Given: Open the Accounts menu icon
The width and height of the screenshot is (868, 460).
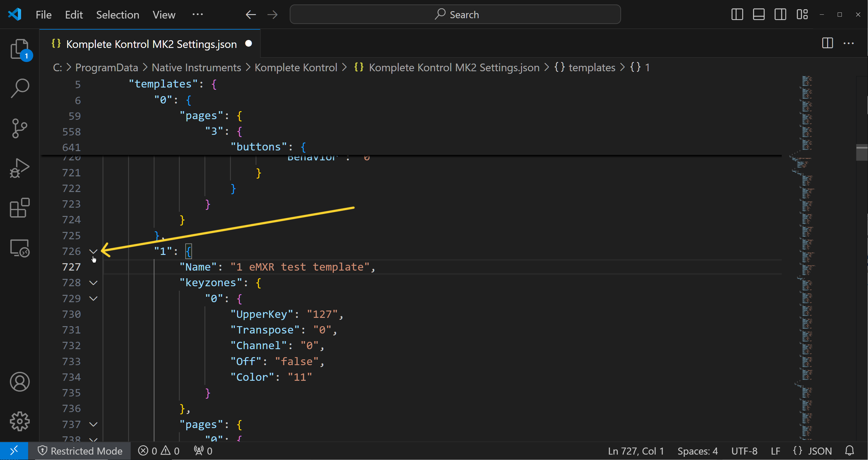Looking at the screenshot, I should 19,382.
